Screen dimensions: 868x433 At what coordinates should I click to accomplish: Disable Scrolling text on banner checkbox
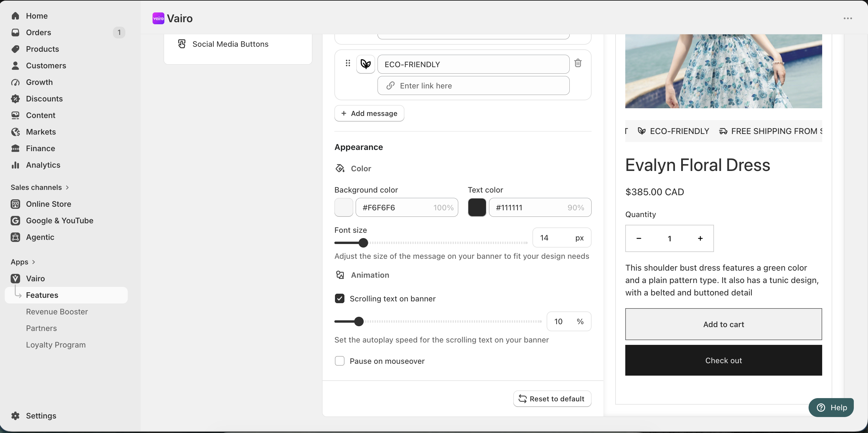tap(340, 298)
